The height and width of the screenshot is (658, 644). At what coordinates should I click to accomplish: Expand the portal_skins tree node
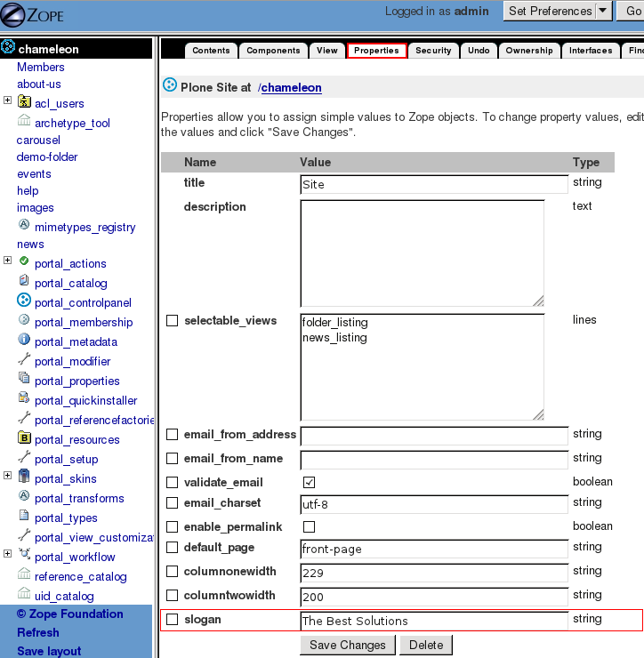7,475
